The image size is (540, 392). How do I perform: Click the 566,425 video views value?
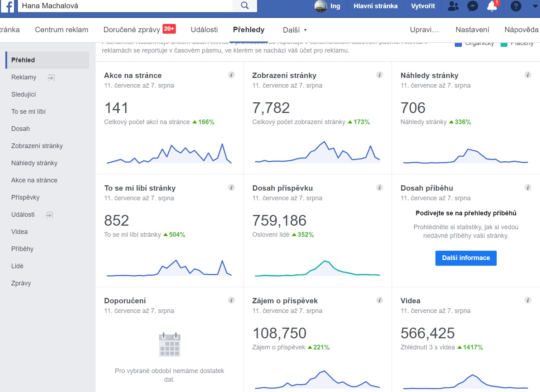(x=428, y=333)
